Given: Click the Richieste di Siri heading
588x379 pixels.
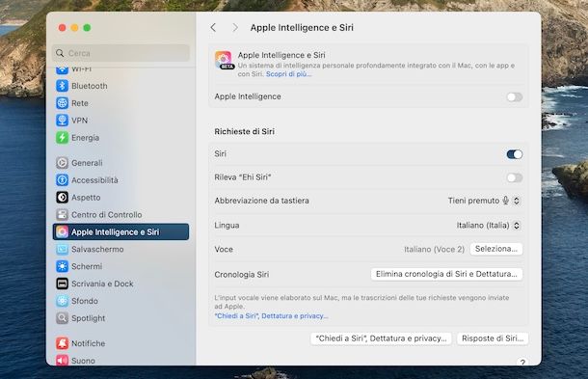Looking at the screenshot, I should (x=245, y=132).
